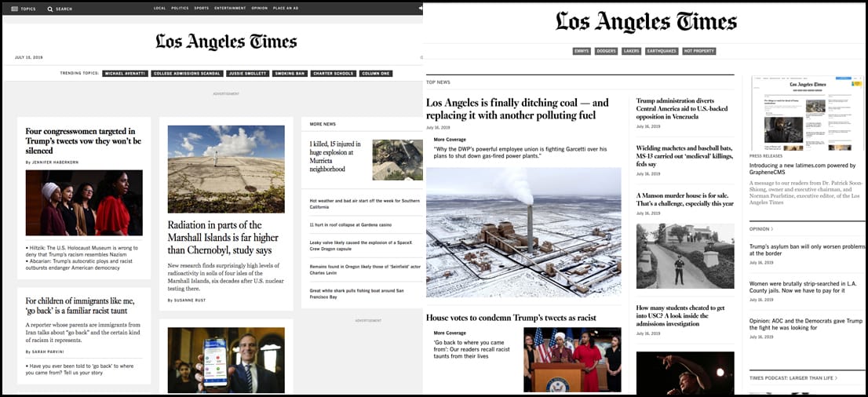Open House votes to condemn tweets article

(x=511, y=318)
